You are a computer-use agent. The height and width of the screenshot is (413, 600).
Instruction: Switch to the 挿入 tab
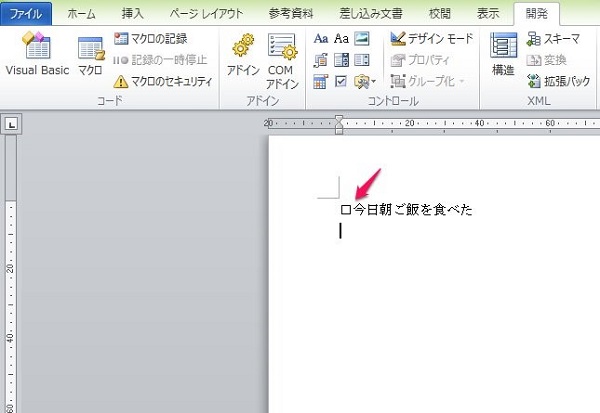coord(132,14)
